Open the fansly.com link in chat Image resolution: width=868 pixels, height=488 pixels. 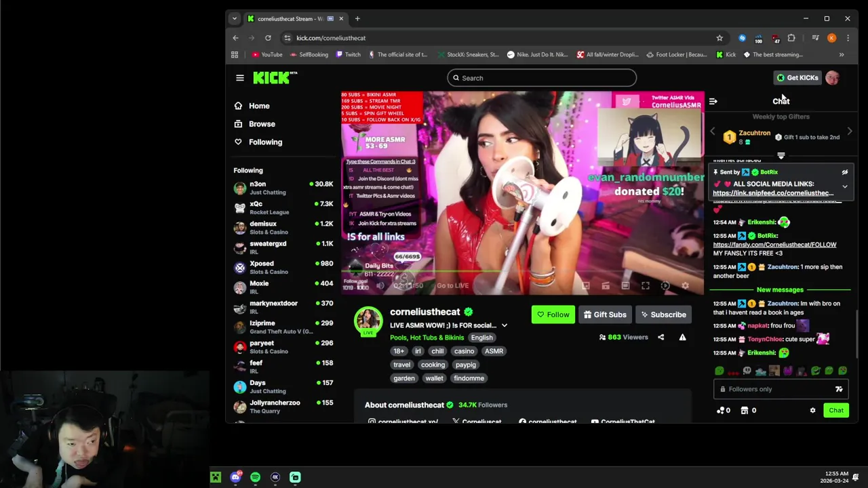pyautogui.click(x=774, y=245)
